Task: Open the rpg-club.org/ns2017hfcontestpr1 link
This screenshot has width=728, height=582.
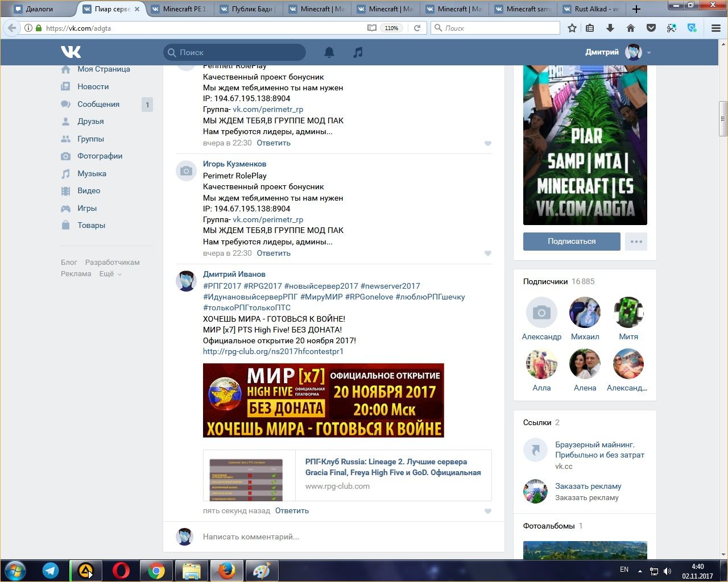Action: [x=273, y=352]
